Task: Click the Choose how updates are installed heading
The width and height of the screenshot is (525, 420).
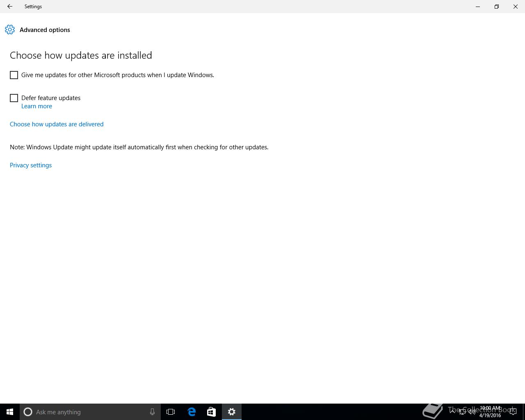Action: [x=81, y=55]
